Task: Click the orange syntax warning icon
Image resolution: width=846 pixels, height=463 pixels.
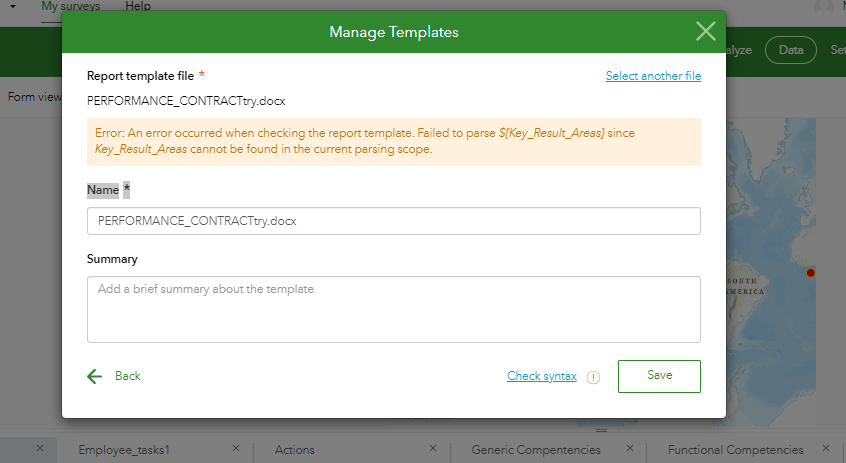Action: (x=593, y=377)
